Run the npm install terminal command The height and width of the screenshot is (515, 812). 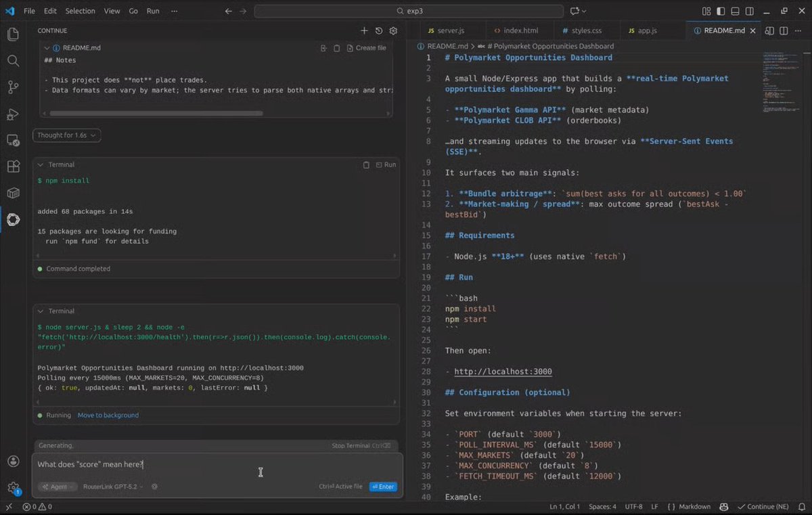[x=386, y=164]
